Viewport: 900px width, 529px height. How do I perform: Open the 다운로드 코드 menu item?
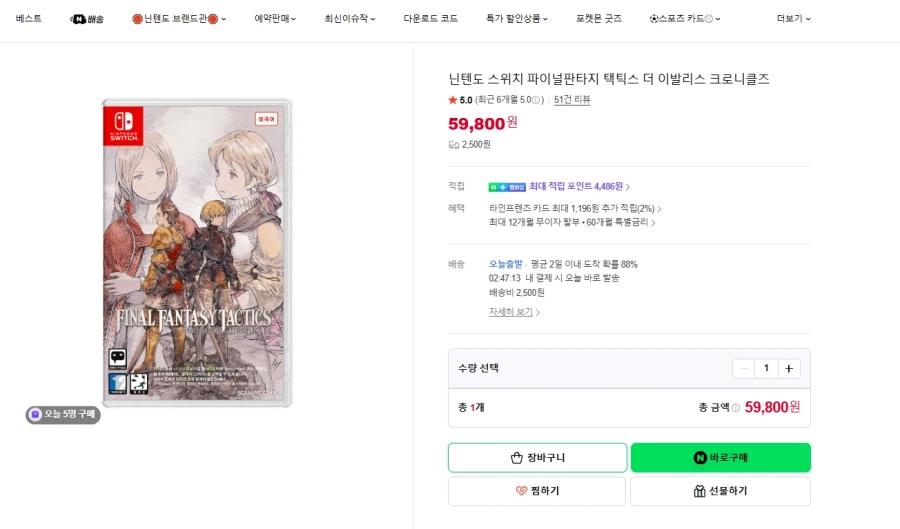[x=430, y=18]
